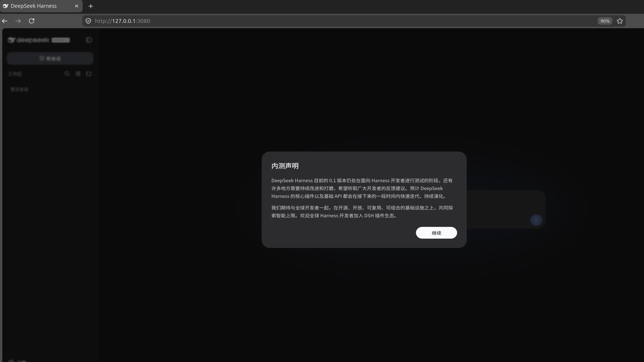Click the 内测声明 dialog title
This screenshot has width=644, height=362.
tap(285, 166)
